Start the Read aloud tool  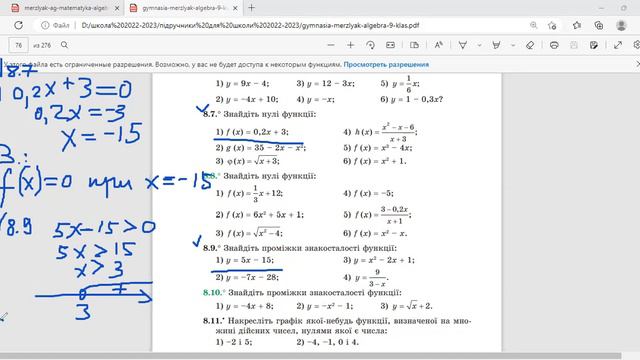(439, 45)
